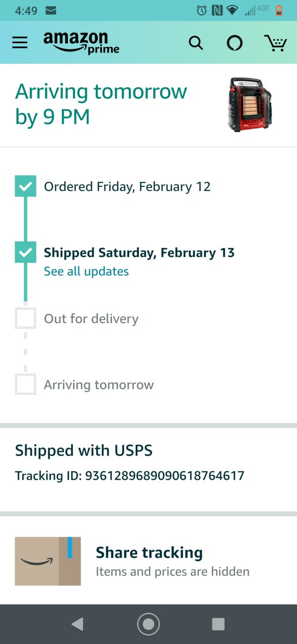This screenshot has width=297, height=644.
Task: Select the USPS tracking ID number
Action: pos(165,475)
